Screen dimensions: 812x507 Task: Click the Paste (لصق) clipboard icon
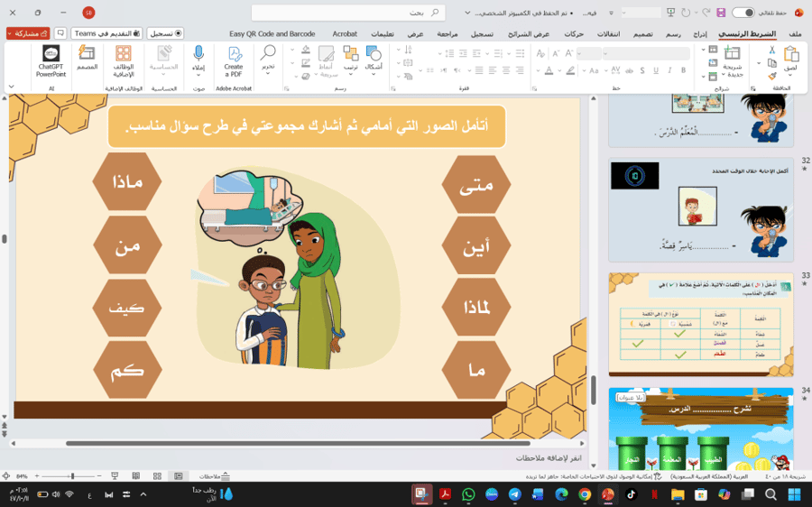point(790,58)
